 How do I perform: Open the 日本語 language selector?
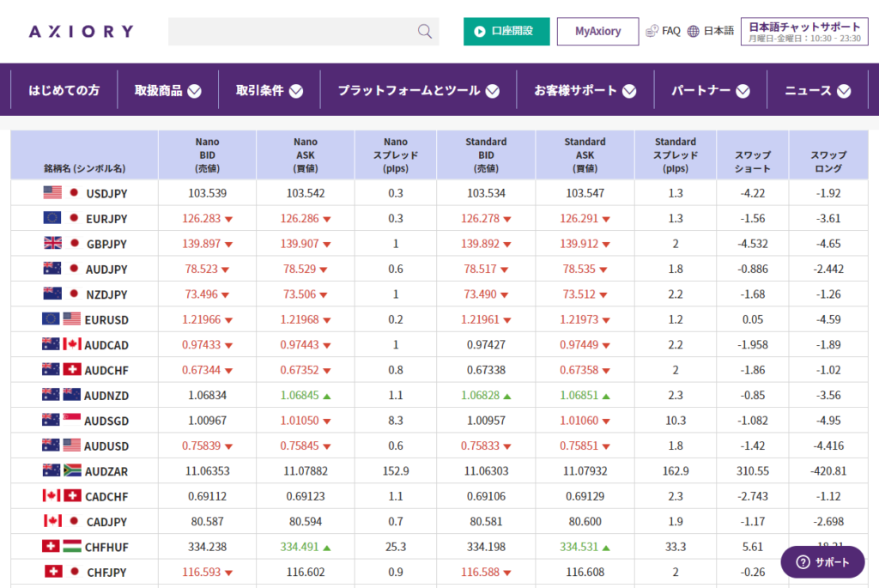click(x=718, y=31)
